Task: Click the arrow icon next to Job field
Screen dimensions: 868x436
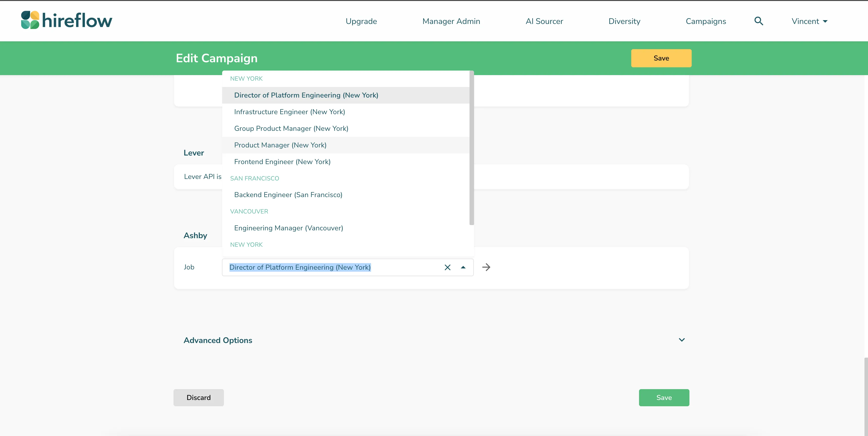Action: [486, 267]
